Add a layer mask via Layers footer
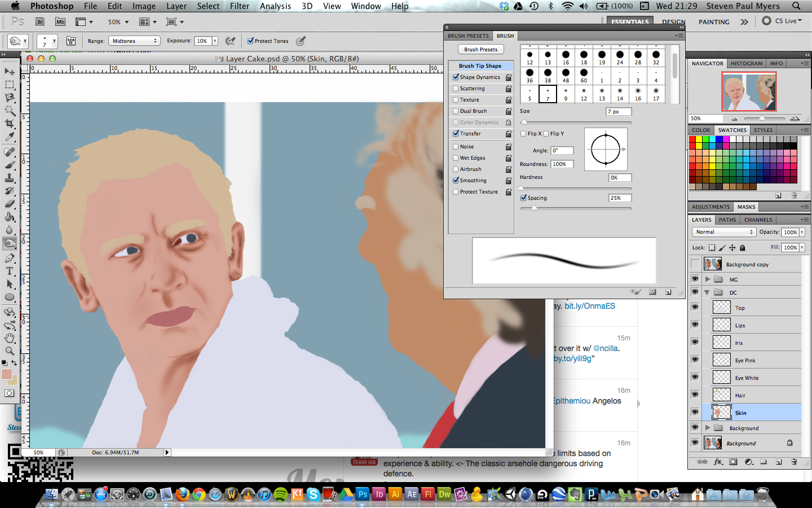This screenshot has height=508, width=812. (733, 462)
